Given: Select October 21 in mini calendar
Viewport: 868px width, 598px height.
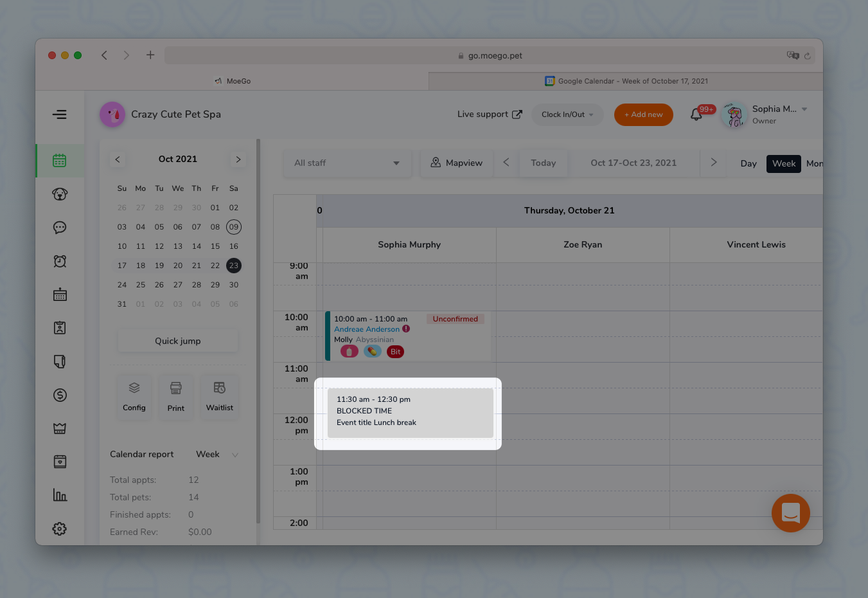Looking at the screenshot, I should click(197, 266).
